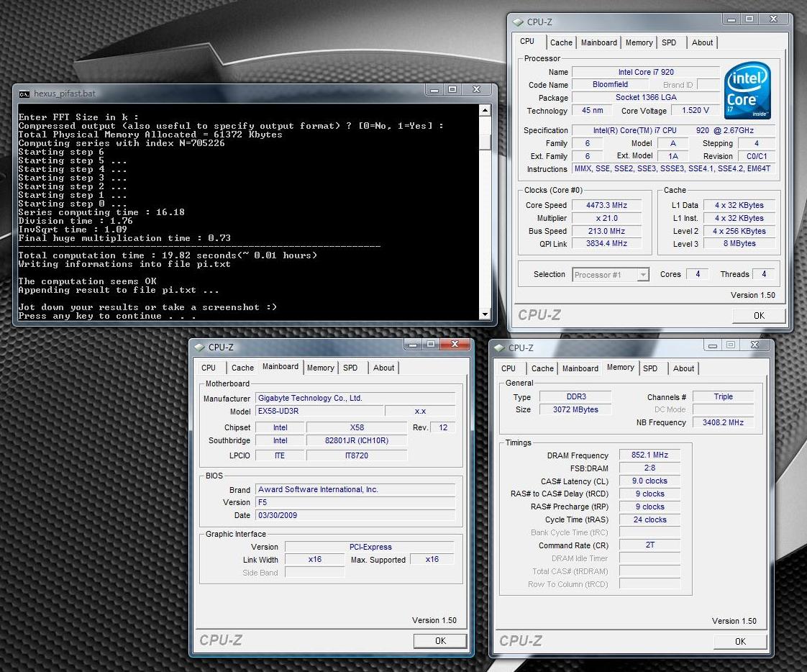Go to About tab in Memory window
The width and height of the screenshot is (807, 672).
[x=683, y=368]
